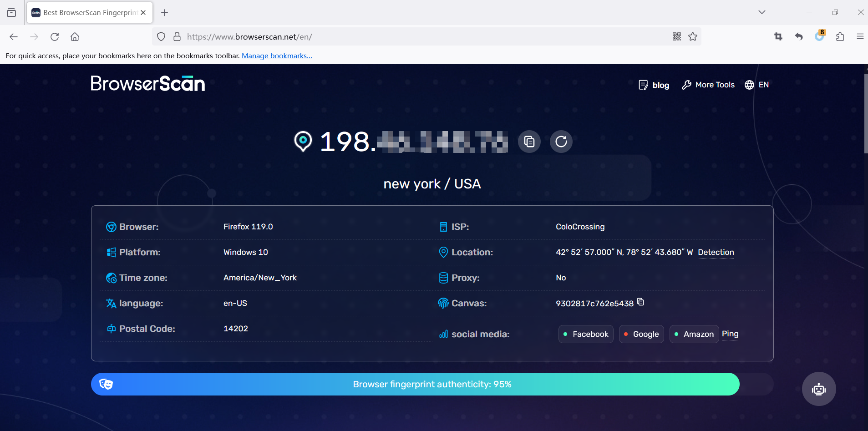Image resolution: width=868 pixels, height=431 pixels.
Task: Open the Detection link next to Location
Action: (716, 252)
